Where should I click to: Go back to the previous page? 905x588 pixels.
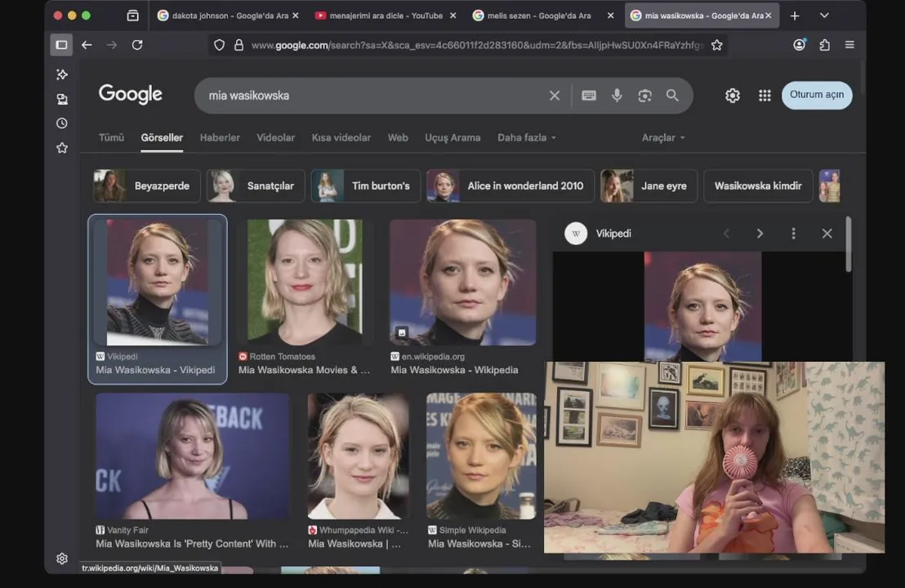coord(87,45)
